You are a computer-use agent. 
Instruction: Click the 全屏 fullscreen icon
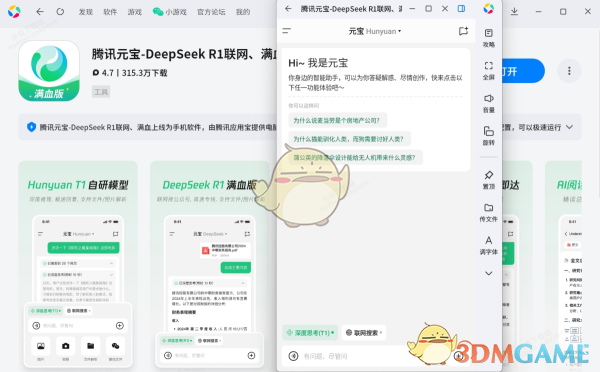point(489,71)
